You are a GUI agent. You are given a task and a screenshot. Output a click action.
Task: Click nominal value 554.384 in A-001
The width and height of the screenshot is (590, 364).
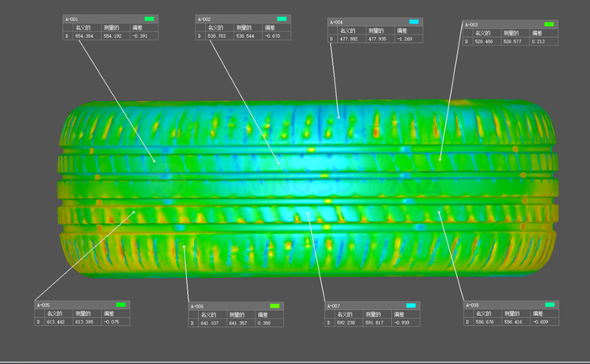click(x=84, y=36)
